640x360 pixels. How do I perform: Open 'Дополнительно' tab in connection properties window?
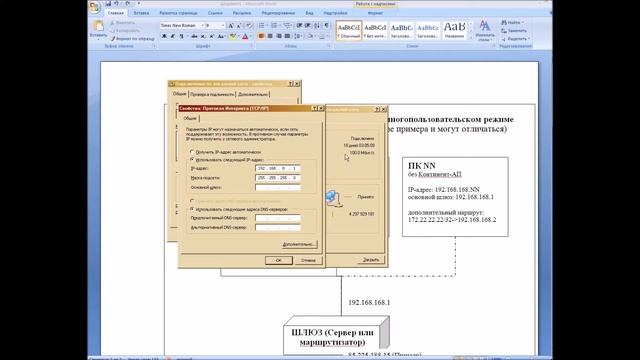coord(253,94)
